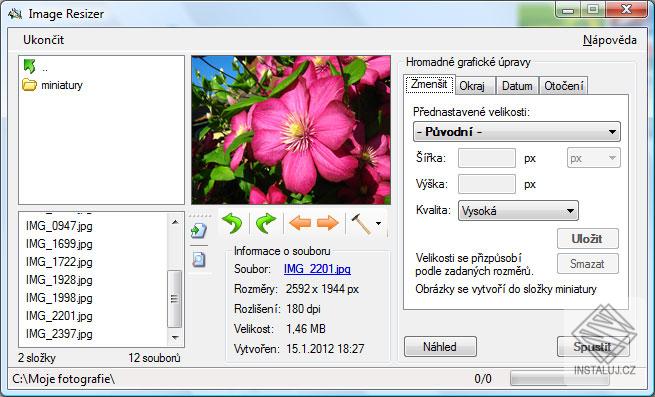Click the file list scrollbar thumb
Screen dimensions: 655x397
click(x=174, y=299)
